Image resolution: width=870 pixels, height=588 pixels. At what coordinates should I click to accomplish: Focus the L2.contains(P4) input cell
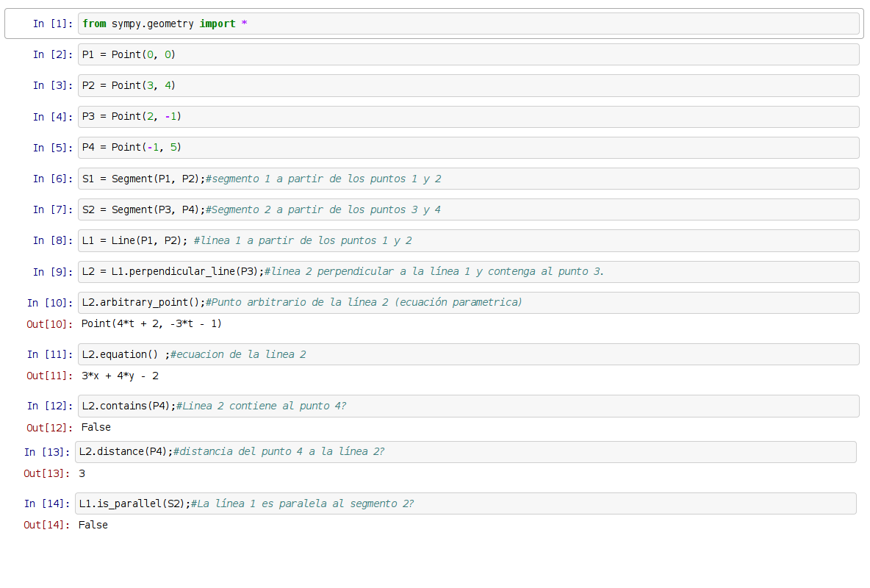[x=469, y=406]
